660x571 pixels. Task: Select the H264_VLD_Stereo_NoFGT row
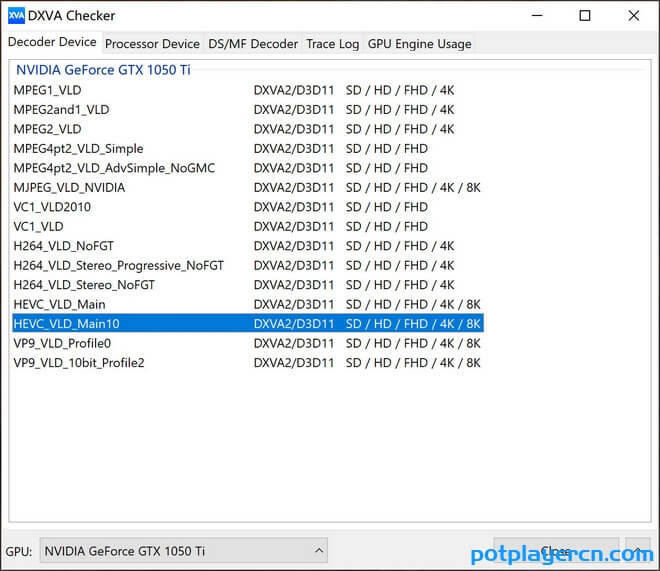click(x=248, y=285)
